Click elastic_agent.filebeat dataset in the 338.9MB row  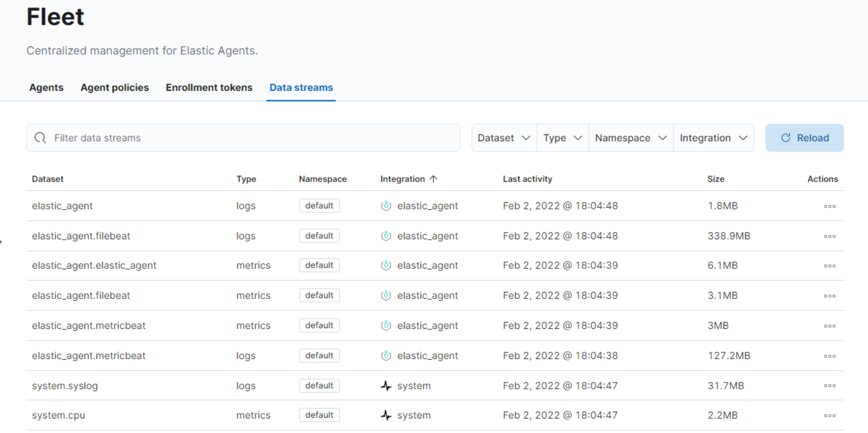click(81, 236)
